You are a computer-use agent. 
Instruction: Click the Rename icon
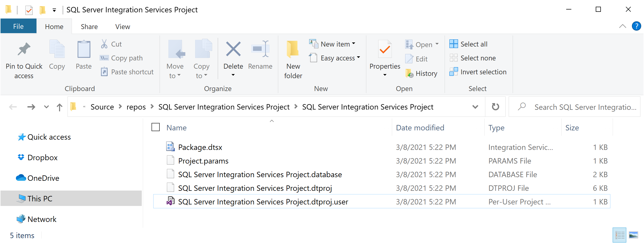(260, 49)
